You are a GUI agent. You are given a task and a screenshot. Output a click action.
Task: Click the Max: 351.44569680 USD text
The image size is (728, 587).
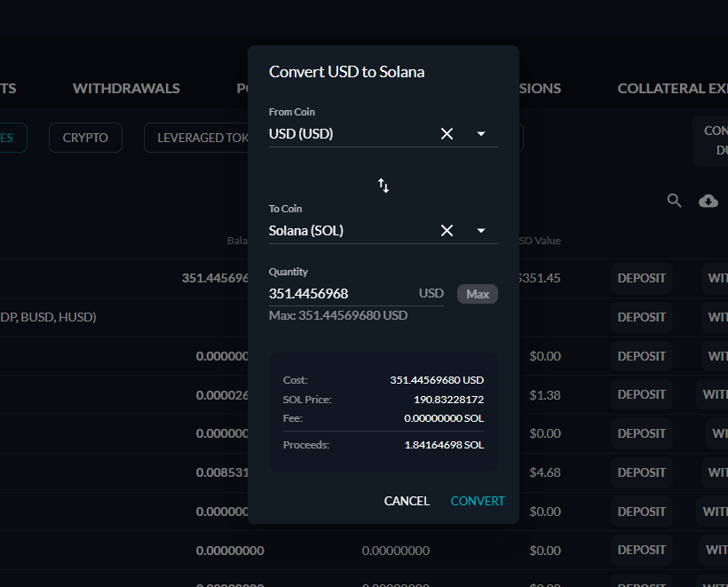[338, 315]
